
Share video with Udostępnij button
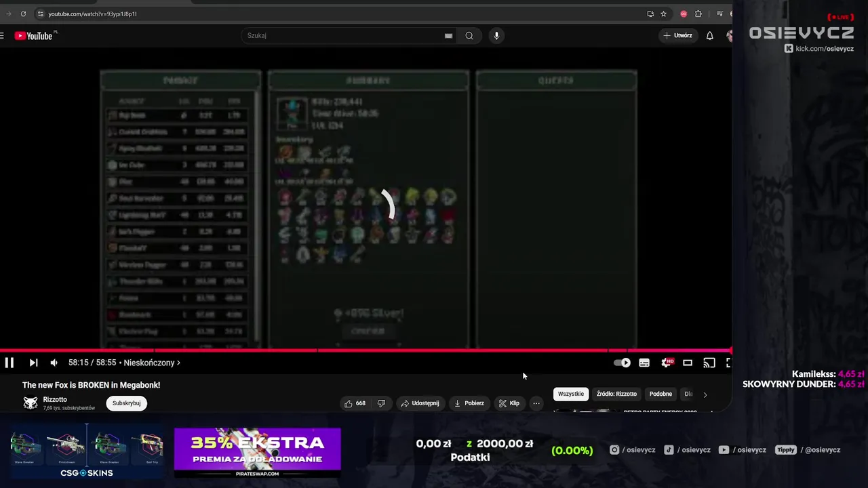[420, 403]
